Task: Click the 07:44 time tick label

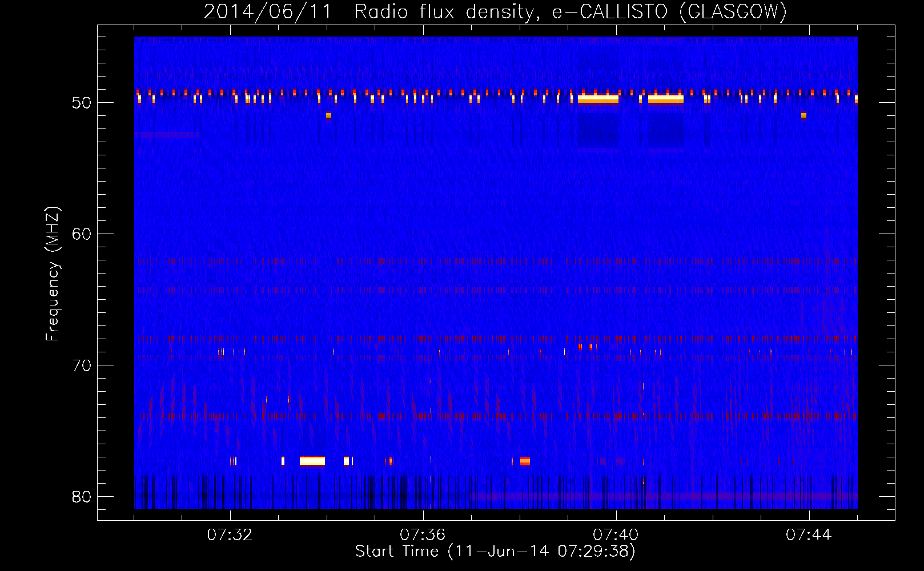Action: coord(809,535)
